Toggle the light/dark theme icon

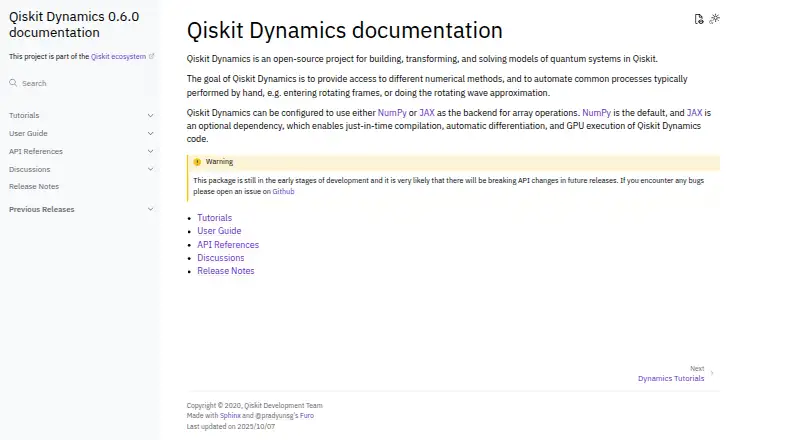(714, 19)
